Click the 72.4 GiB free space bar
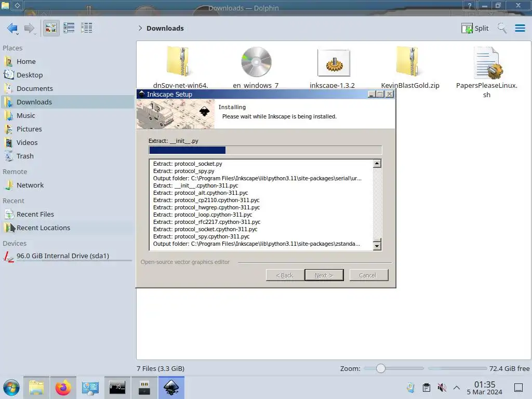The width and height of the screenshot is (532, 399). point(457,368)
